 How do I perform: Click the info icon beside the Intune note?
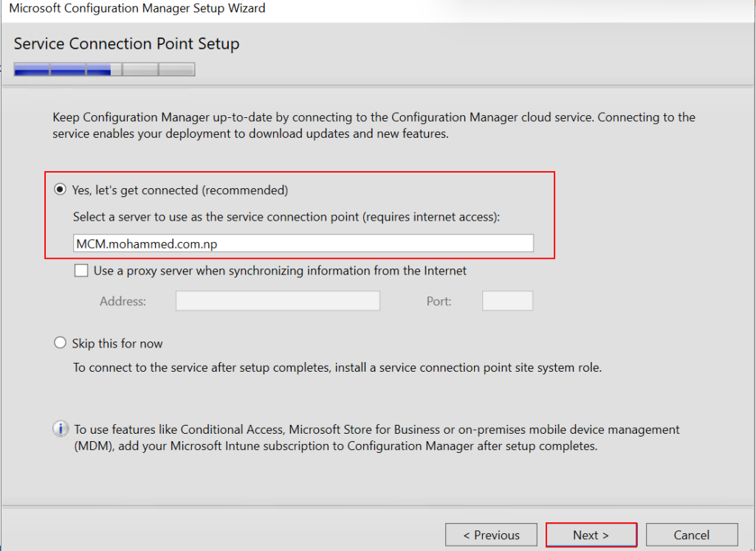coord(61,429)
